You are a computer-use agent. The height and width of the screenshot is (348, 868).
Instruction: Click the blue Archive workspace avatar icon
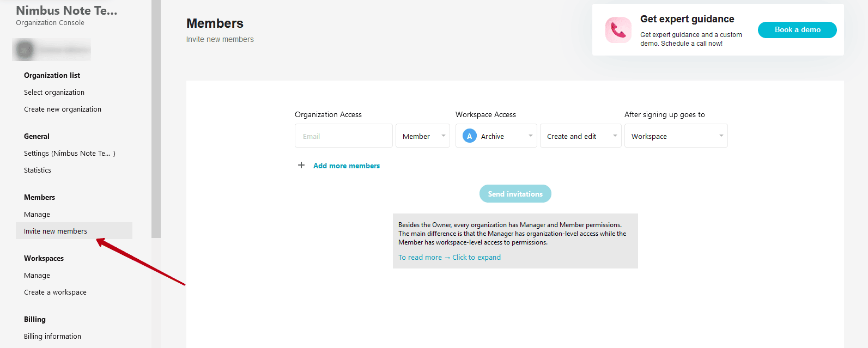pos(469,136)
